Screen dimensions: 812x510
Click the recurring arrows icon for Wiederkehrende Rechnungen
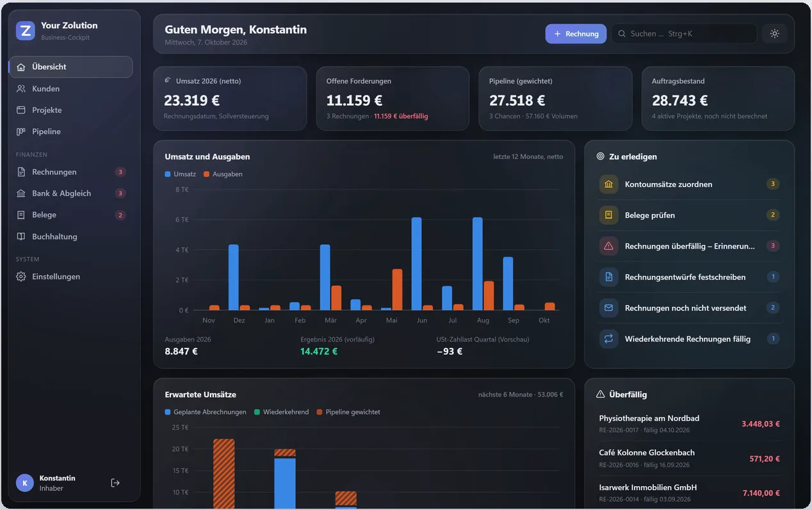(x=608, y=339)
